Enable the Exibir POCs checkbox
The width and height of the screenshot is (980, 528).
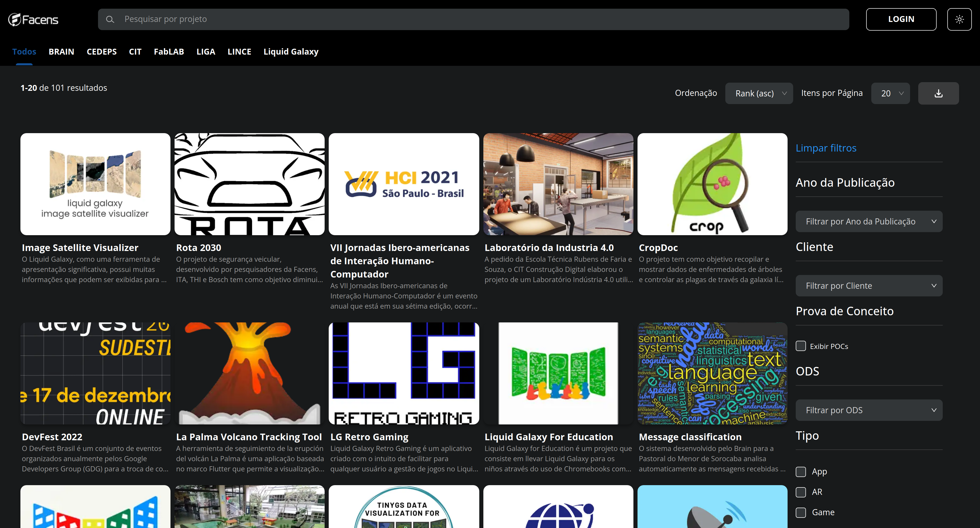click(800, 346)
